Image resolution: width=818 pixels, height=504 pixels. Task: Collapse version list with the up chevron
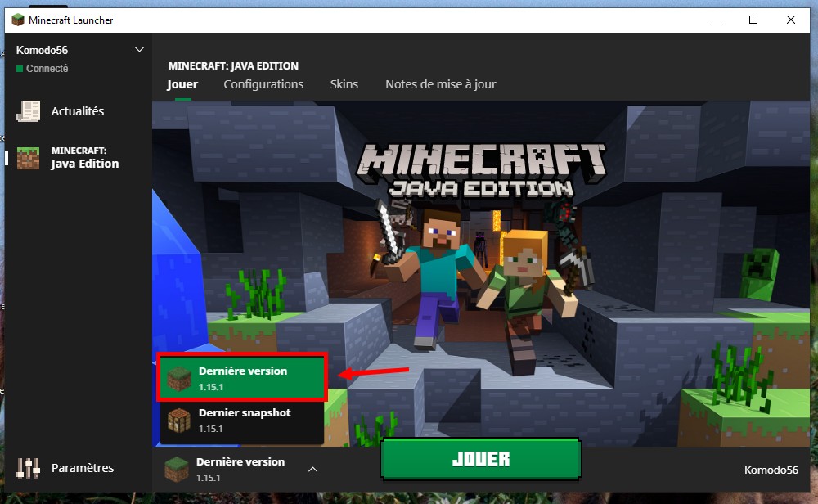point(313,469)
